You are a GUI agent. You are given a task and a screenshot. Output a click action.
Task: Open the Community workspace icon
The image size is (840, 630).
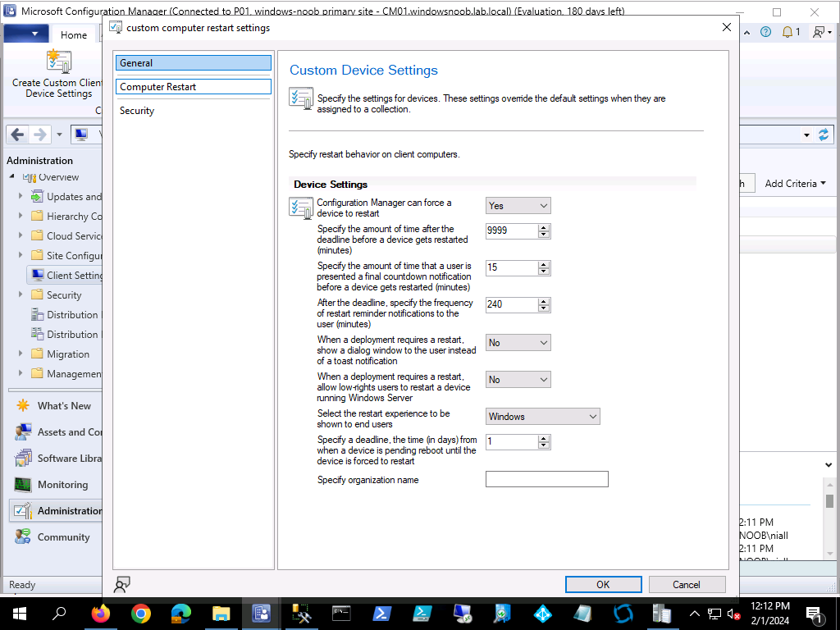(23, 537)
